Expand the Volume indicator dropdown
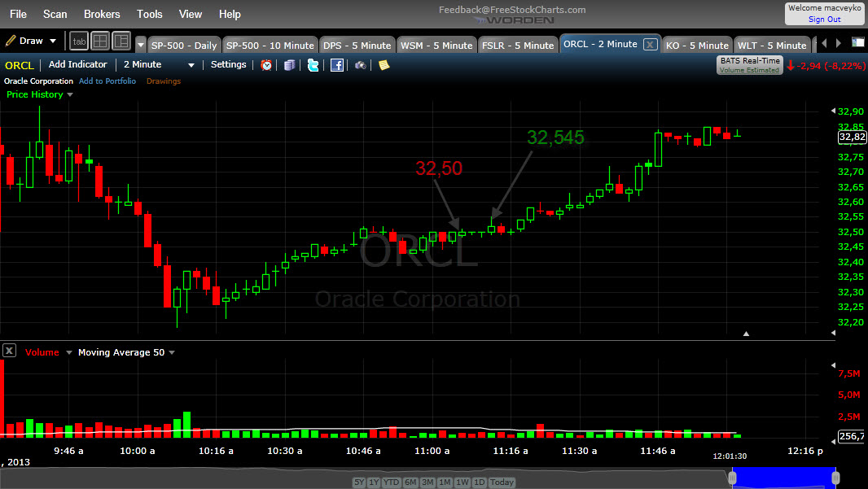This screenshot has height=489, width=868. point(69,352)
